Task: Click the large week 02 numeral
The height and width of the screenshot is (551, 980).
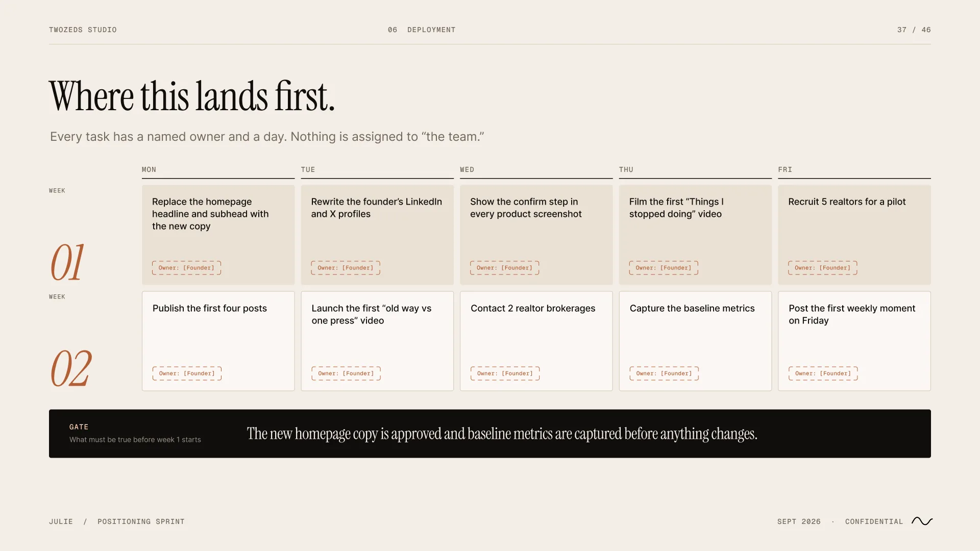Action: (x=71, y=368)
